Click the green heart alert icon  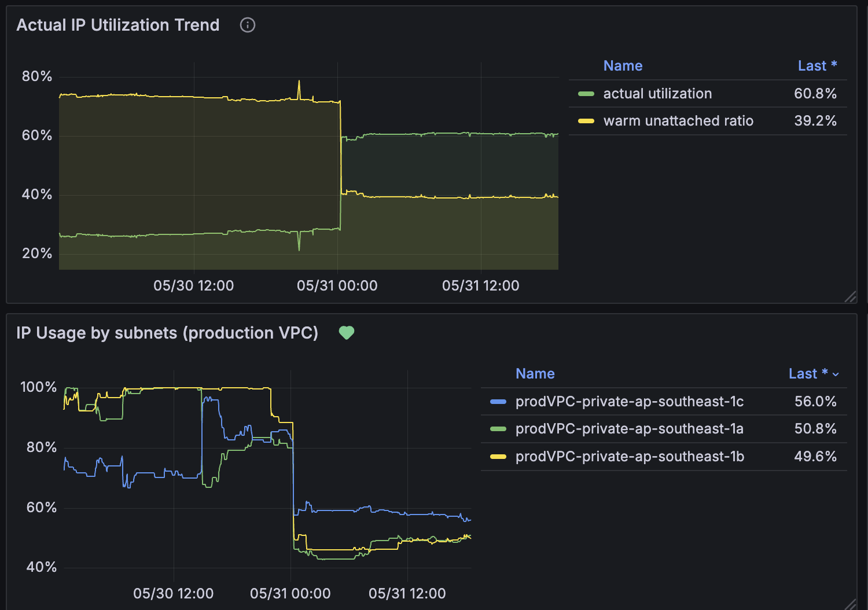click(347, 333)
